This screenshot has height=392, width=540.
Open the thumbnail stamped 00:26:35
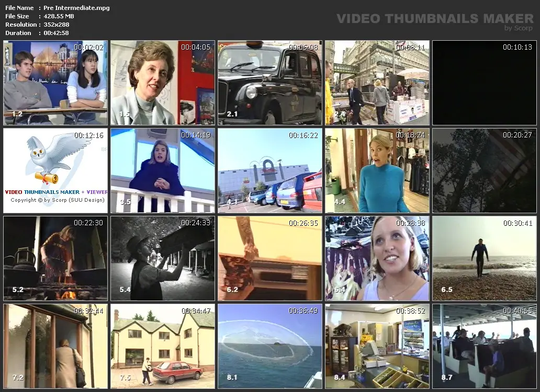270,258
